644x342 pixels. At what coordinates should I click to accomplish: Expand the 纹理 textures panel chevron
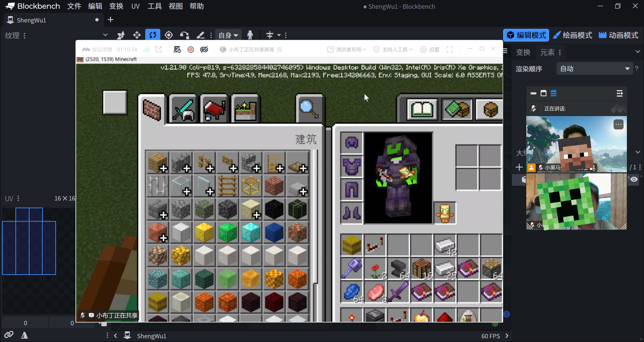tap(105, 35)
